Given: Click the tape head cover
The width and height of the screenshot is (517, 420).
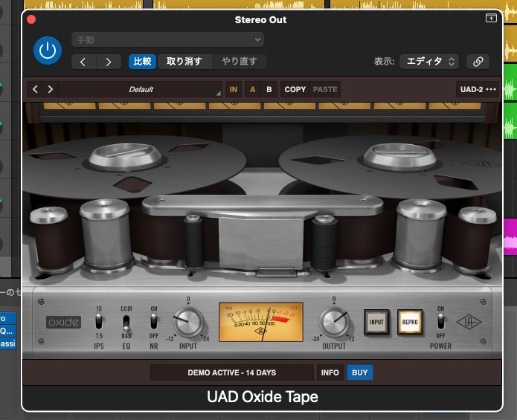Looking at the screenshot, I should [x=261, y=243].
